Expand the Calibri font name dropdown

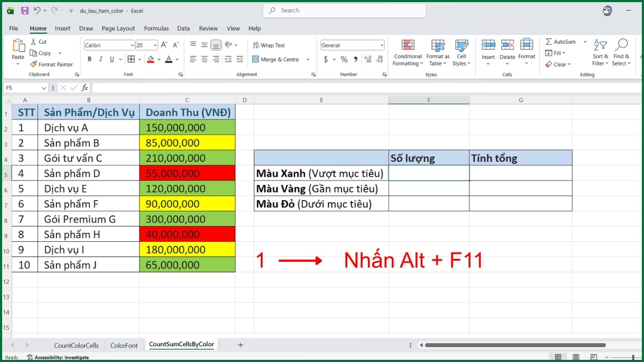click(131, 46)
